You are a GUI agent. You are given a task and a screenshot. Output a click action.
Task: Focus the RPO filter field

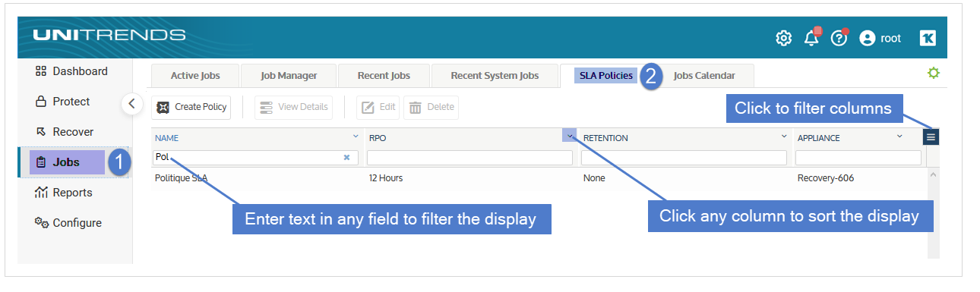tap(469, 158)
